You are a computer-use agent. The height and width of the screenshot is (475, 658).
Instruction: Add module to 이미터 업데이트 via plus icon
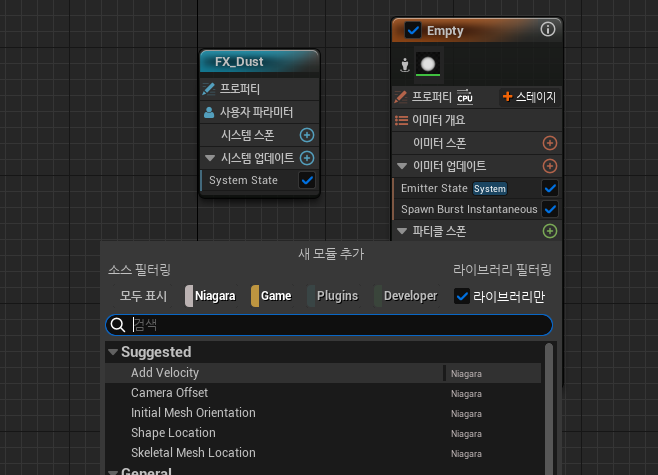click(550, 166)
